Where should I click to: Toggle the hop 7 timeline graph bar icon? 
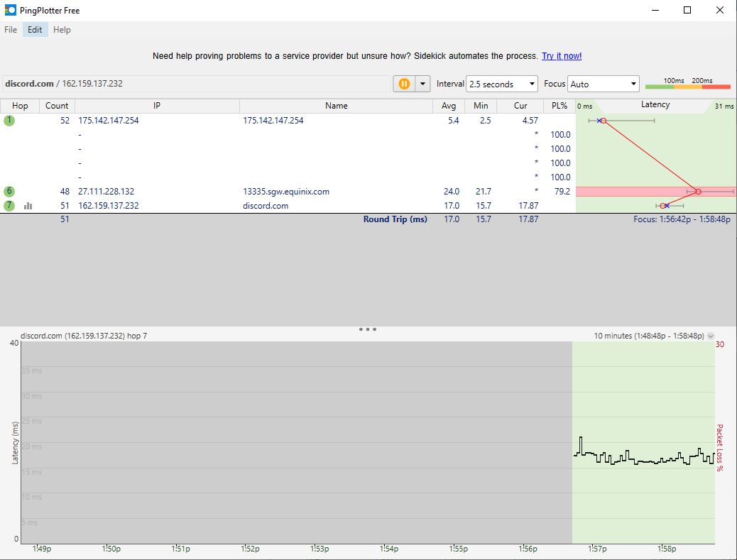(x=28, y=206)
